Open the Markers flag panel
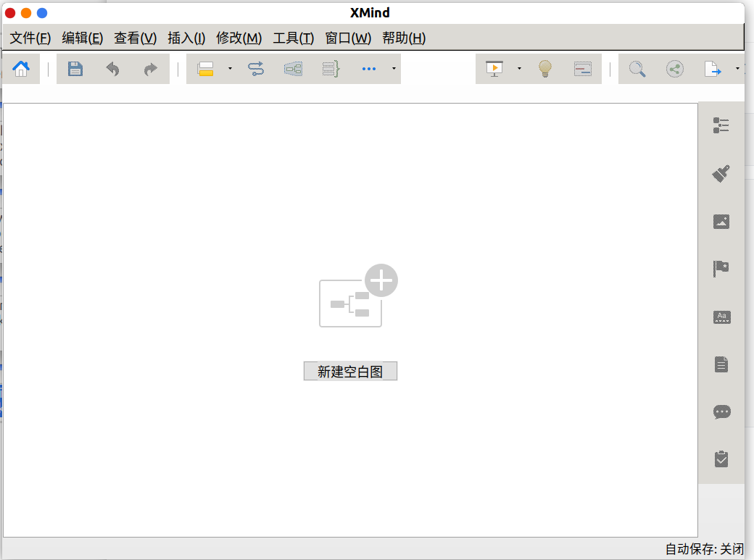Image resolution: width=754 pixels, height=560 pixels. (x=721, y=269)
